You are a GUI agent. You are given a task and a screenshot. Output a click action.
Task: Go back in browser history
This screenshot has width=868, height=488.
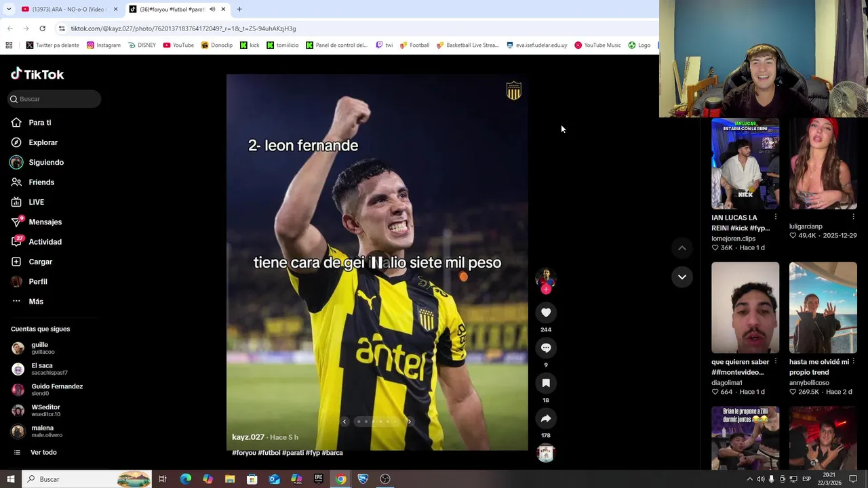pos(9,28)
